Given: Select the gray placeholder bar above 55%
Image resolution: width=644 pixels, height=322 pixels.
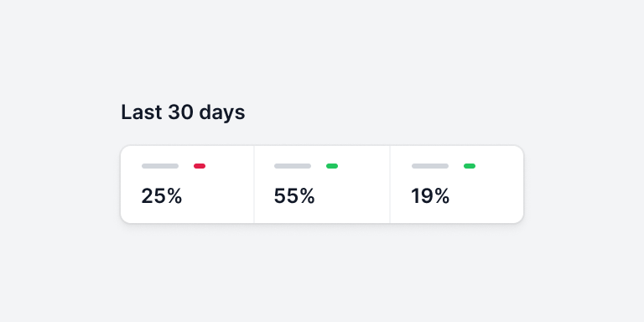Looking at the screenshot, I should pos(293,166).
